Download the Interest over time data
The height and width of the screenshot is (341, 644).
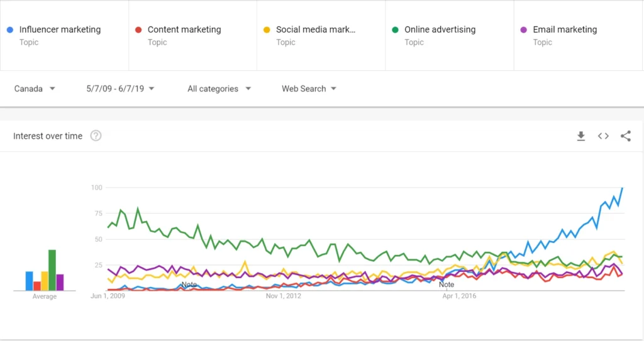click(581, 136)
